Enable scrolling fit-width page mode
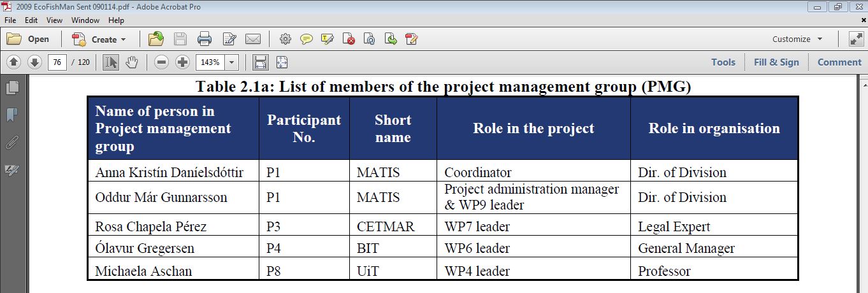 (260, 62)
